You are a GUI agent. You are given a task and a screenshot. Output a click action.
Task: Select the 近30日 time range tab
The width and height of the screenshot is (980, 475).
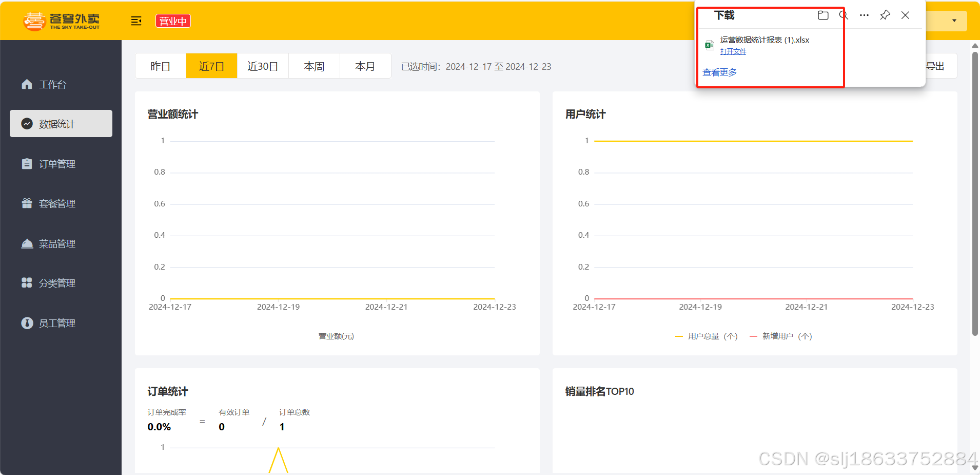point(263,66)
